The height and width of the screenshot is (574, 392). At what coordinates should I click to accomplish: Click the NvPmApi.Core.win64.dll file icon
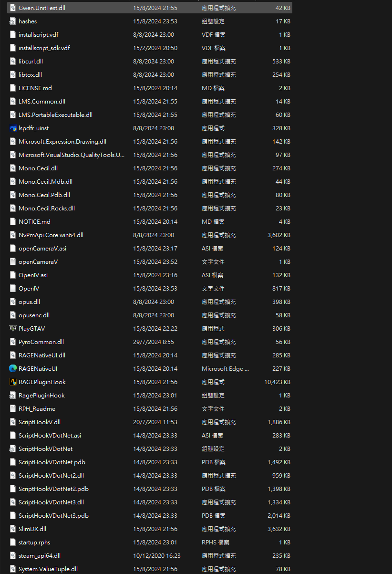pyautogui.click(x=13, y=235)
